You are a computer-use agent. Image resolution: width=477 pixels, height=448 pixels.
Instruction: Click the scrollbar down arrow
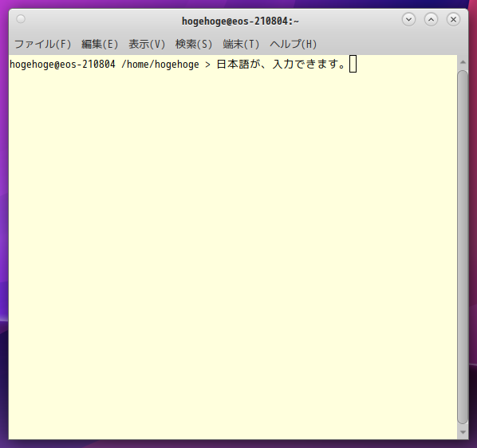(463, 432)
